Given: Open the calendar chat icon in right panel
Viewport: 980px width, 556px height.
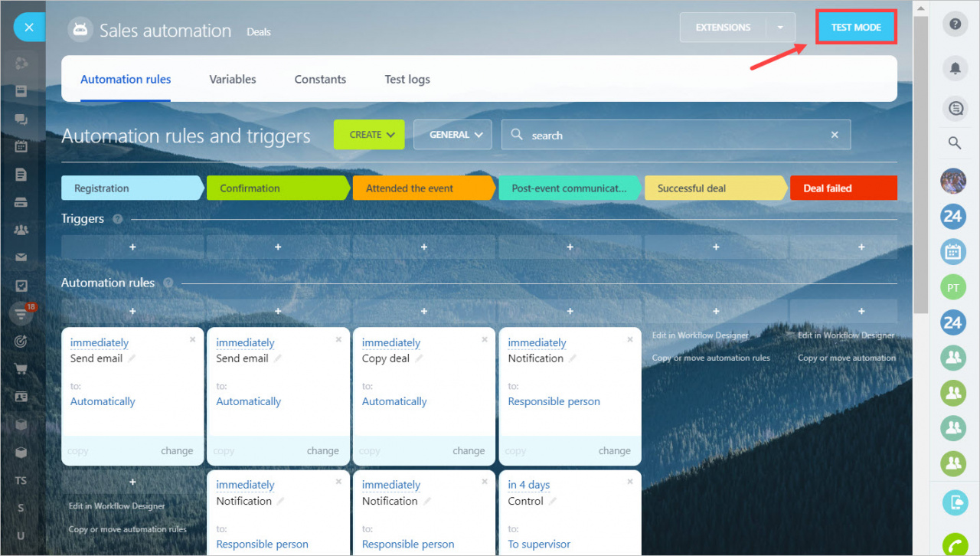Looking at the screenshot, I should tap(953, 251).
